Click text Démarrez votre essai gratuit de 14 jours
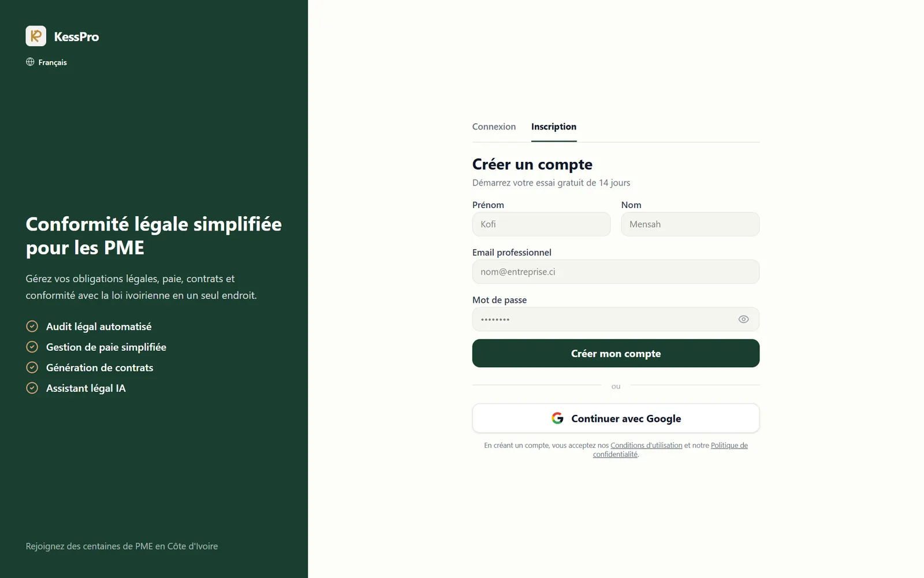Image resolution: width=924 pixels, height=578 pixels. click(x=551, y=183)
